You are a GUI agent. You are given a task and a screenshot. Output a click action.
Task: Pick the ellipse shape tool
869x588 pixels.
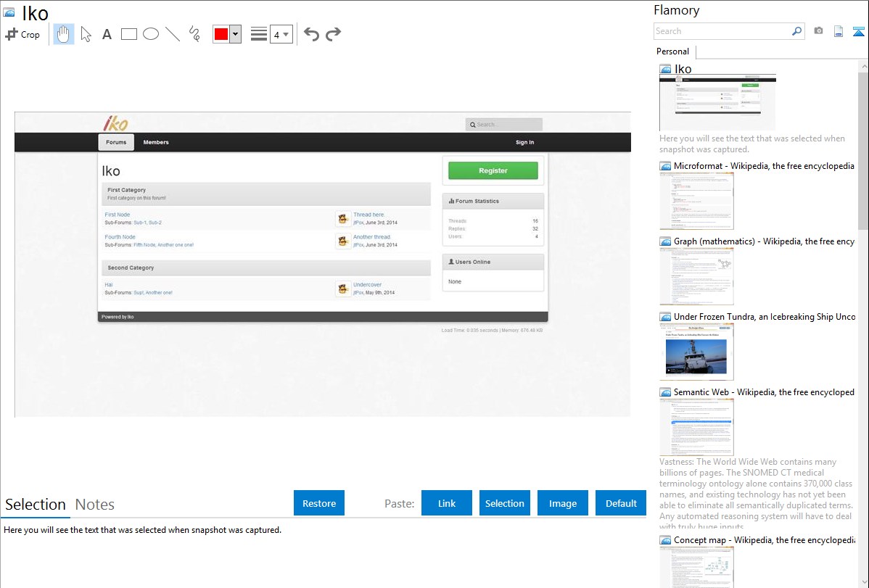[151, 34]
